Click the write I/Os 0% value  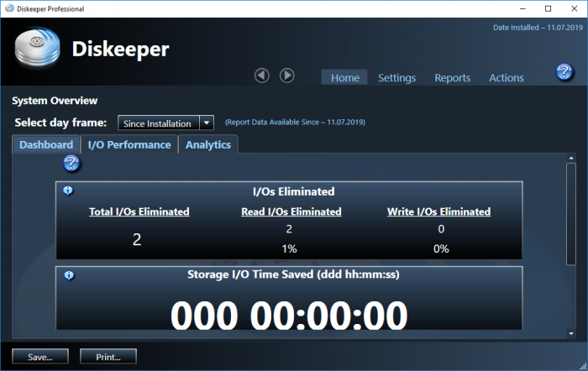click(x=441, y=248)
